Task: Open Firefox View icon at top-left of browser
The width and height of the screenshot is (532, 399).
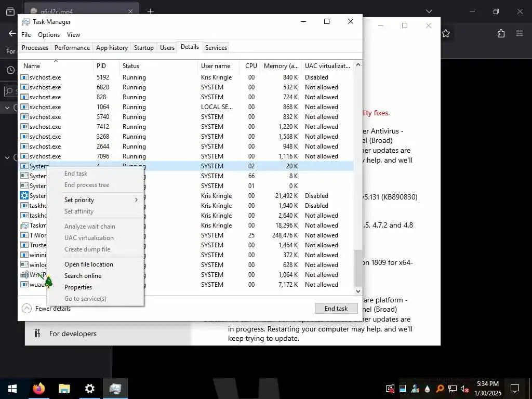Action: coord(10,11)
